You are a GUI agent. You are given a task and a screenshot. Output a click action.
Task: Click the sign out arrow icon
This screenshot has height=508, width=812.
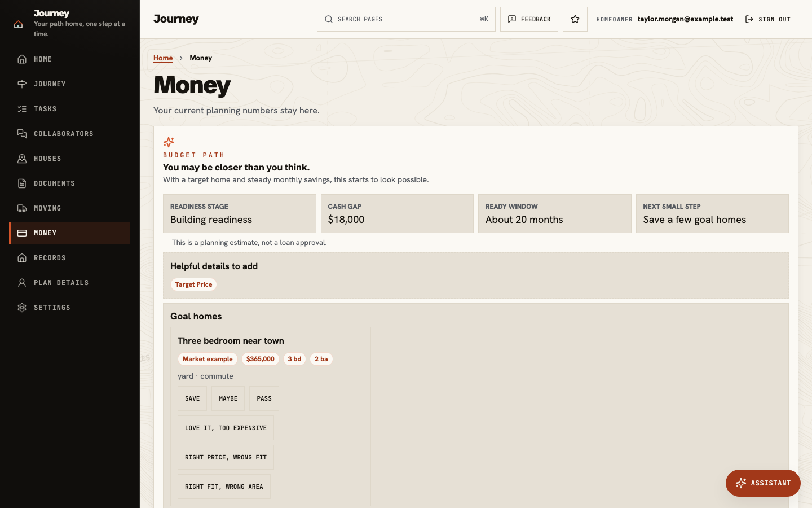click(x=749, y=19)
